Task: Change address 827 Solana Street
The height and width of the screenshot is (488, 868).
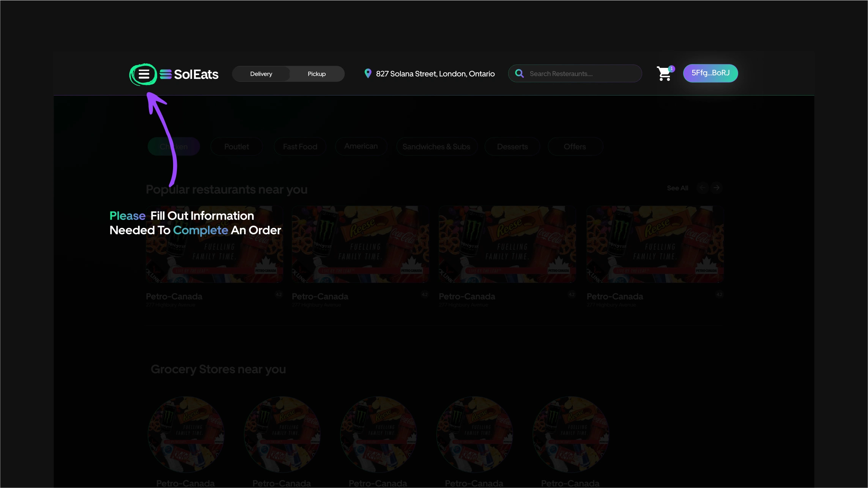Action: 435,74
